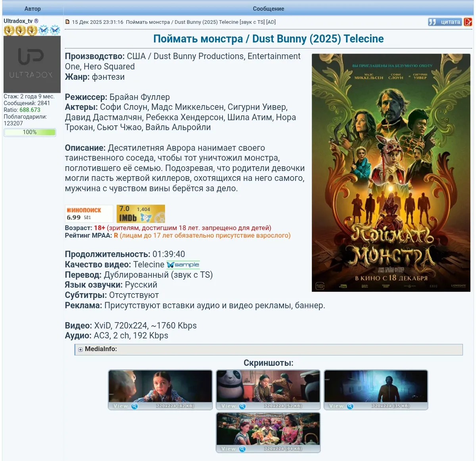Click the magnifier on the bottom screenshot

[x=242, y=449]
